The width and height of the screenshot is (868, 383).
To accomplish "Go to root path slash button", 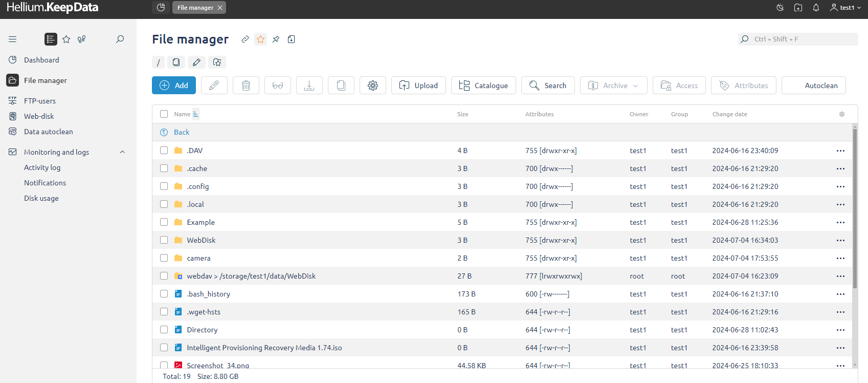I will 158,62.
